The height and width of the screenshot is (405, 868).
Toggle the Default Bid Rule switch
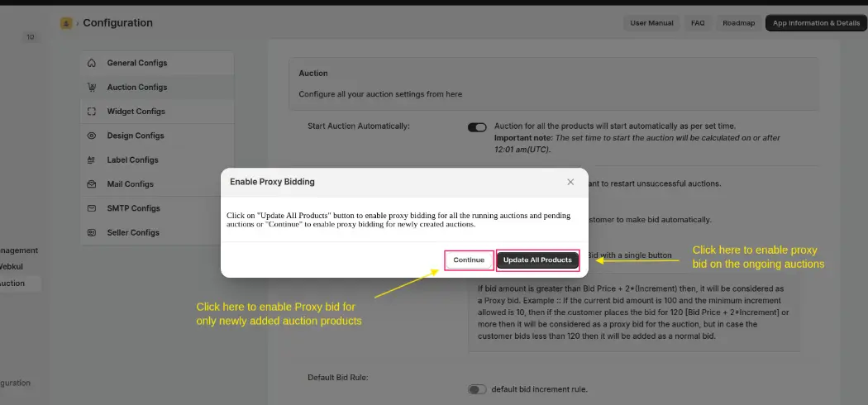pos(477,389)
